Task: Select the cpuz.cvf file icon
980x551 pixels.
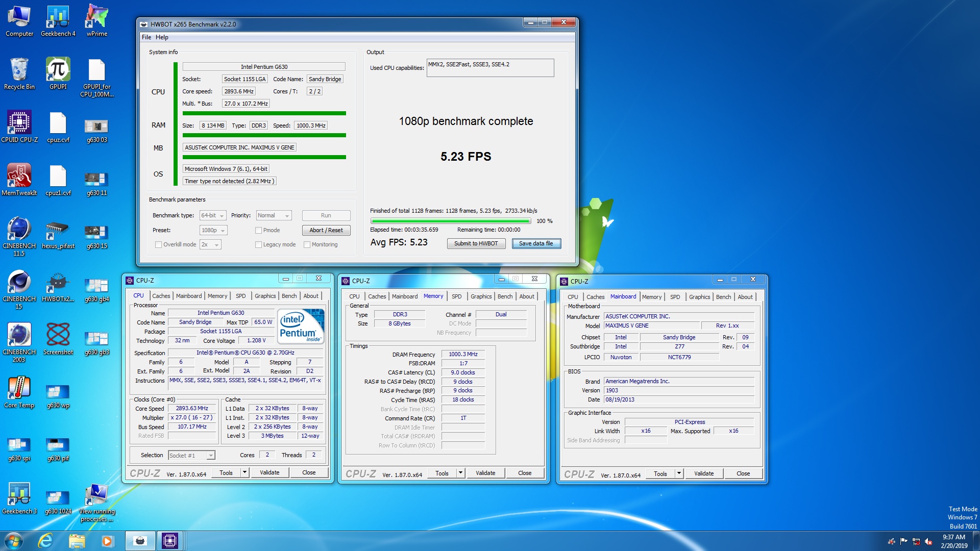Action: (x=58, y=128)
